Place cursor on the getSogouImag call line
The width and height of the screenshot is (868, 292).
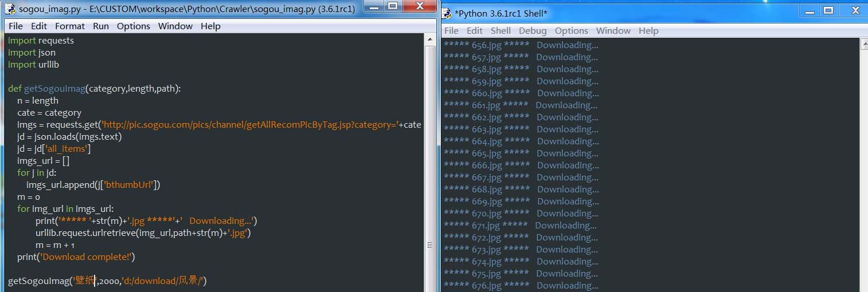pos(107,281)
